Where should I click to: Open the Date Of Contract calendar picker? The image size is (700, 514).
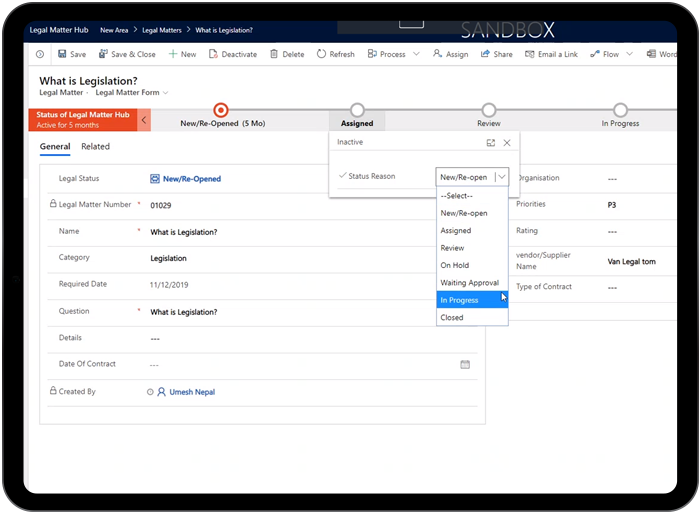(465, 364)
